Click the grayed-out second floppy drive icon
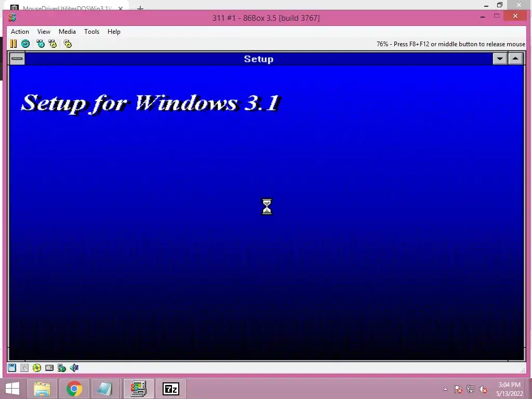 (x=24, y=368)
